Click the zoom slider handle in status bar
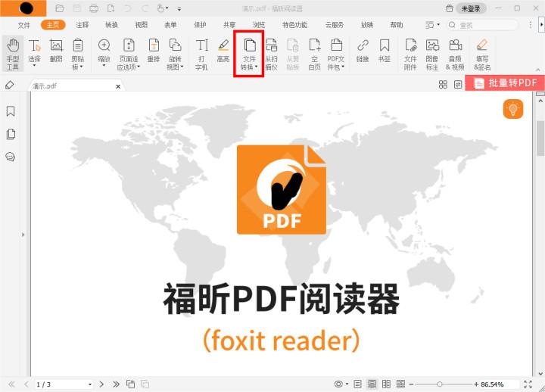 [x=439, y=384]
